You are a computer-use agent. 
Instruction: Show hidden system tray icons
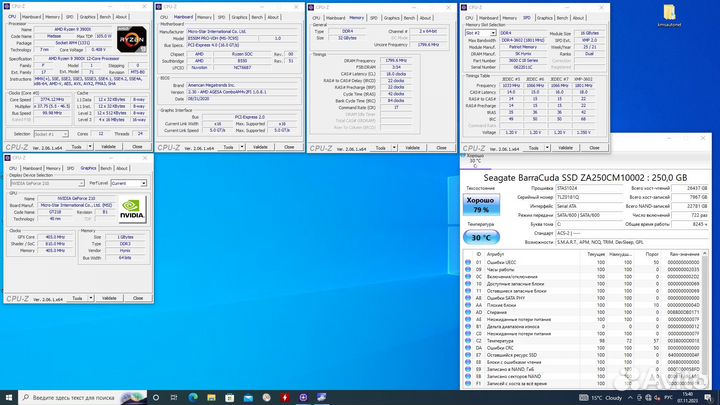tap(630, 398)
